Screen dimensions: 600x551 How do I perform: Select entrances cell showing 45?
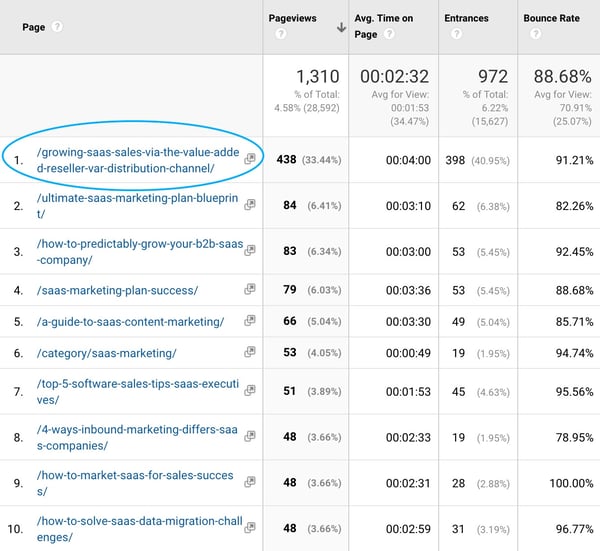(x=458, y=392)
